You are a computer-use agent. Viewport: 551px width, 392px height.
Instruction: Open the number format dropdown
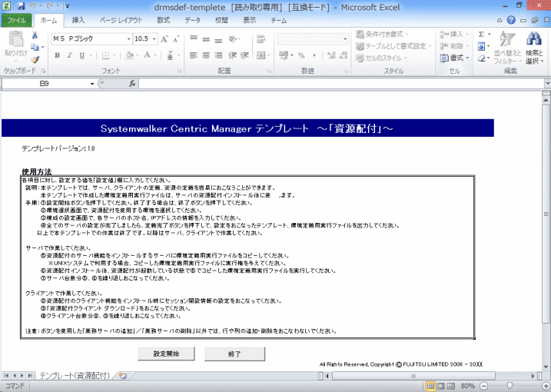(x=345, y=39)
